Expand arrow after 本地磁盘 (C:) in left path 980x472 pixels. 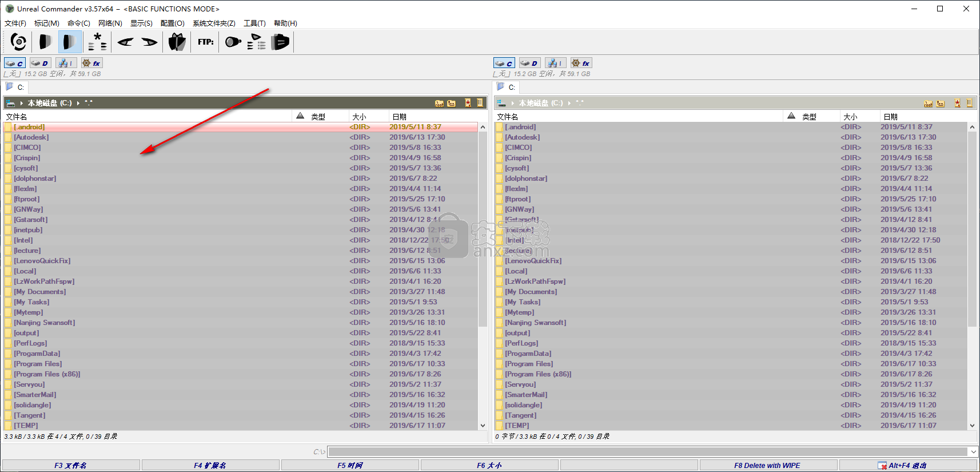pos(78,104)
